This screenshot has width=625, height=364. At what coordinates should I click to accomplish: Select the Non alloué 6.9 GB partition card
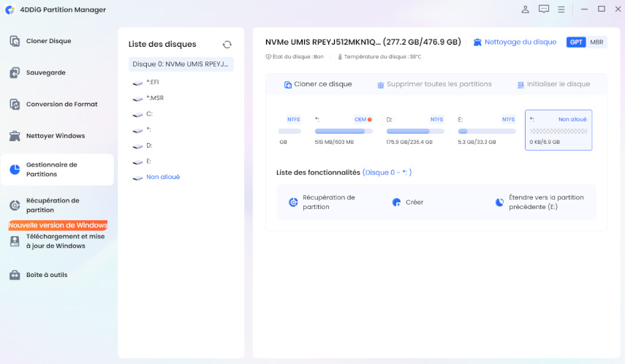(558, 130)
